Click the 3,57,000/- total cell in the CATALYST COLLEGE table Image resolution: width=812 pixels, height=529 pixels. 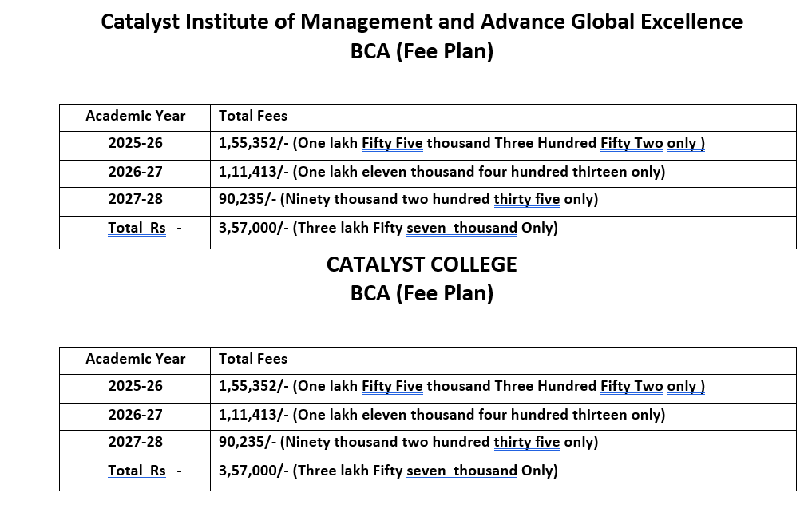[388, 471]
